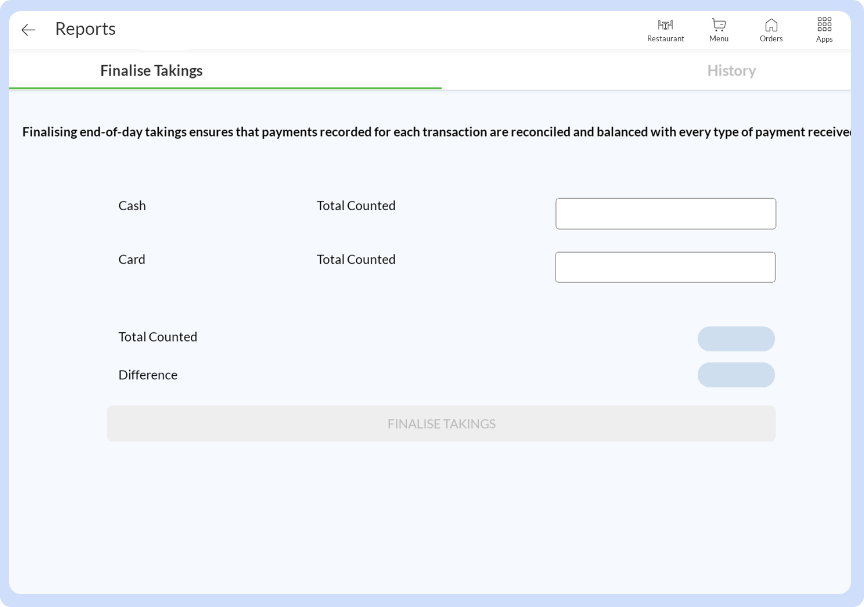The width and height of the screenshot is (864, 607).
Task: Click the Menu shopping cart icon
Action: [x=718, y=24]
